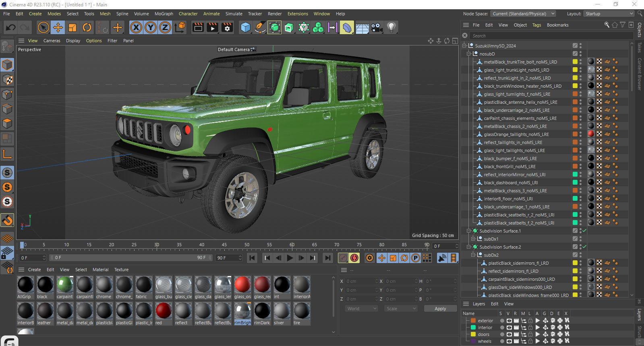Toggle the Y axis lock
Screen dimensions: 644x346
151,27
